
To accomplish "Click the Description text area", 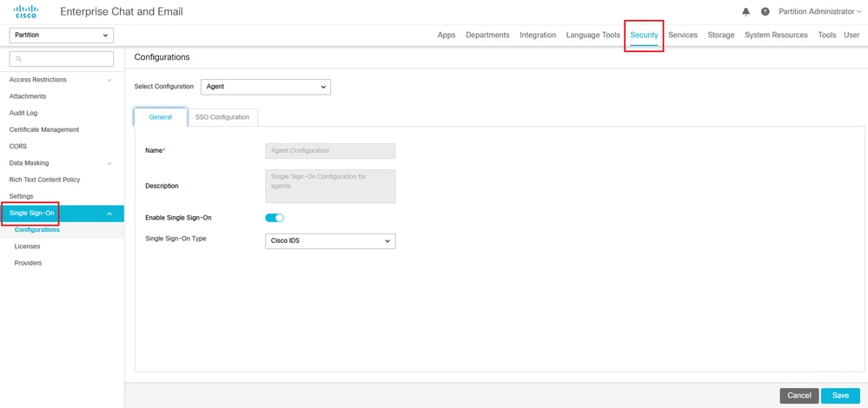I will tap(330, 187).
